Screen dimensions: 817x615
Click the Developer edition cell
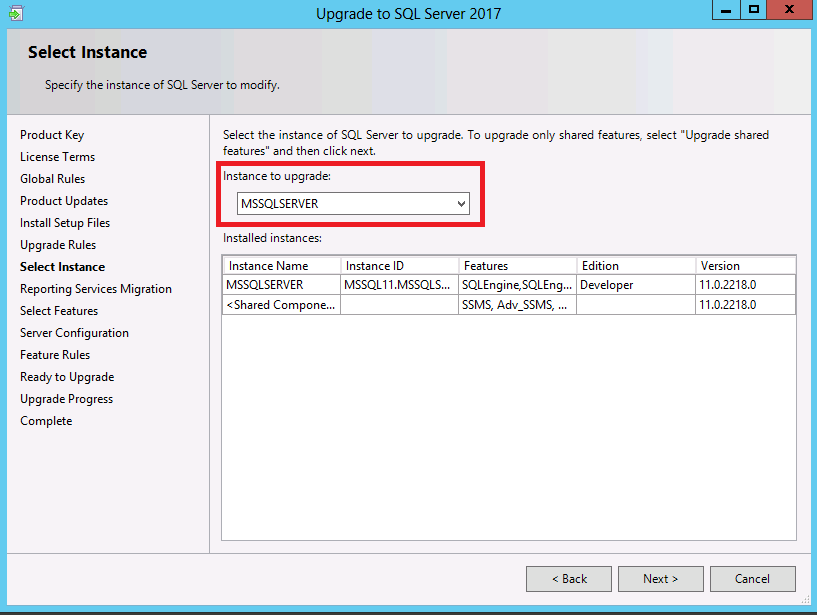coord(636,285)
